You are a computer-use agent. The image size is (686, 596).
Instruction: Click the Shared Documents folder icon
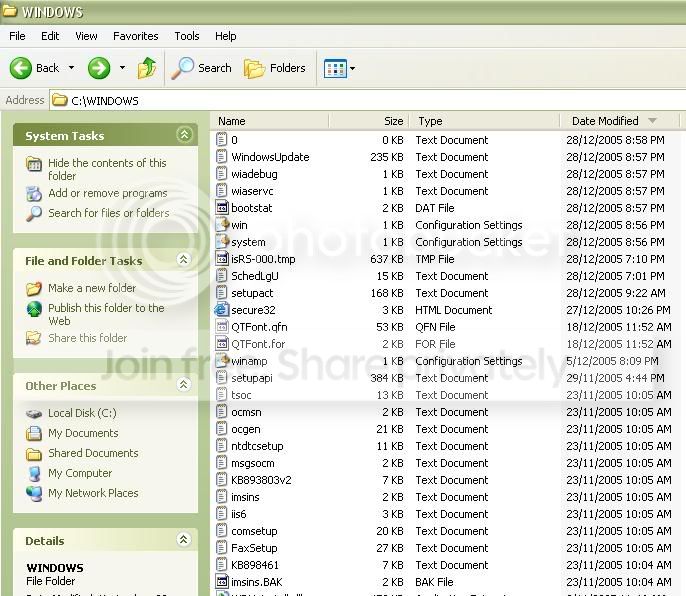(x=34, y=454)
